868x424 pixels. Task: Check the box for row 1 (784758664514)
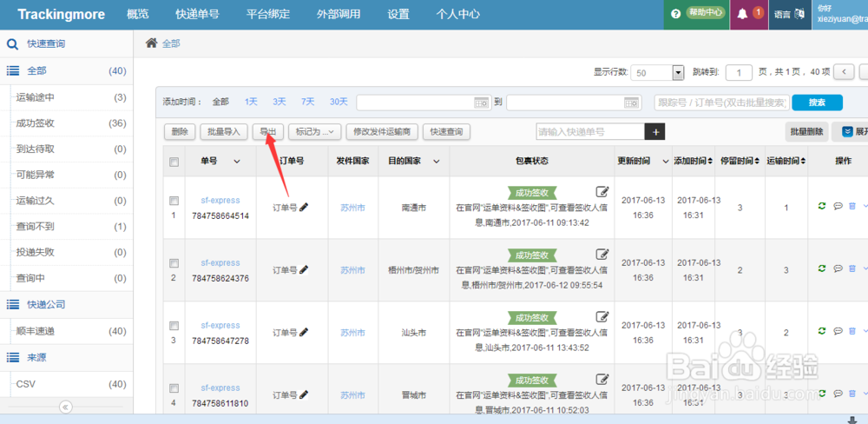(174, 201)
